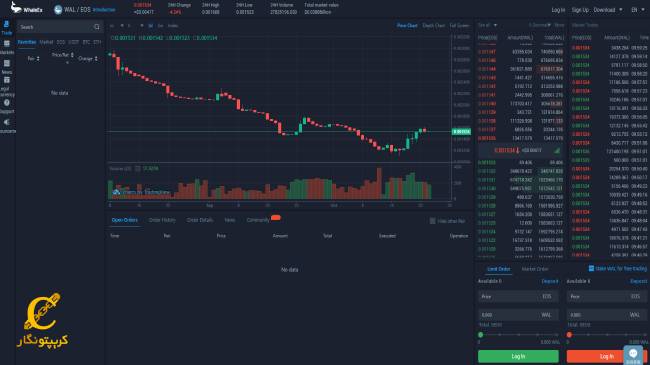Sort pairs list by Pair column

34,58
